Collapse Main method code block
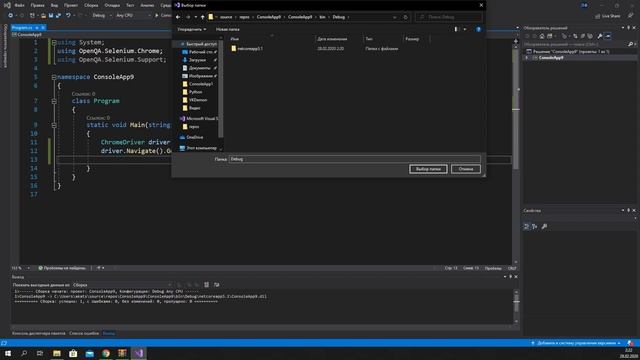Image resolution: width=640 pixels, height=360 pixels. click(54, 125)
